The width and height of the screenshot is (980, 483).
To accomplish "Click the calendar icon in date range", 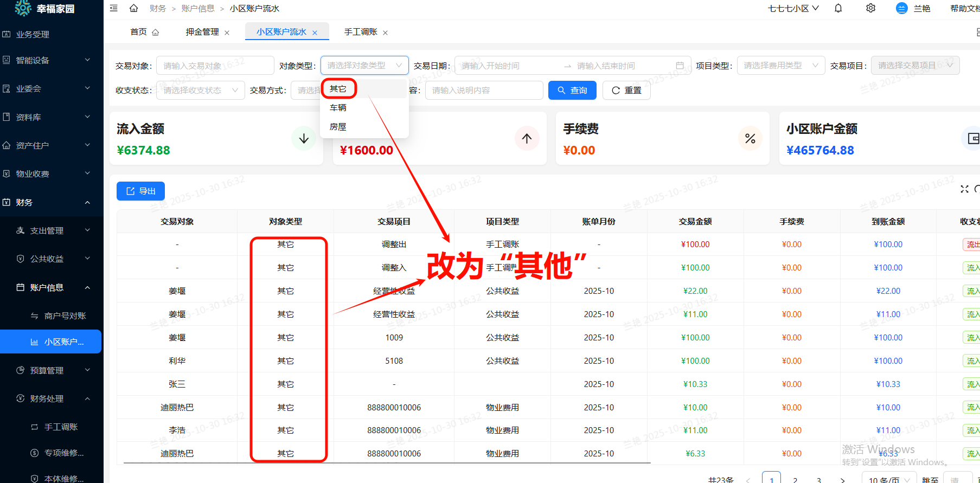I will click(680, 66).
